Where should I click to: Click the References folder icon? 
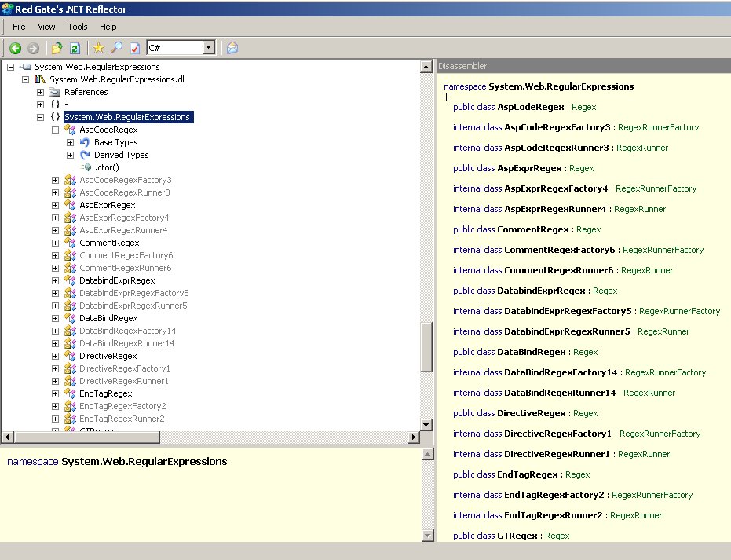[55, 92]
